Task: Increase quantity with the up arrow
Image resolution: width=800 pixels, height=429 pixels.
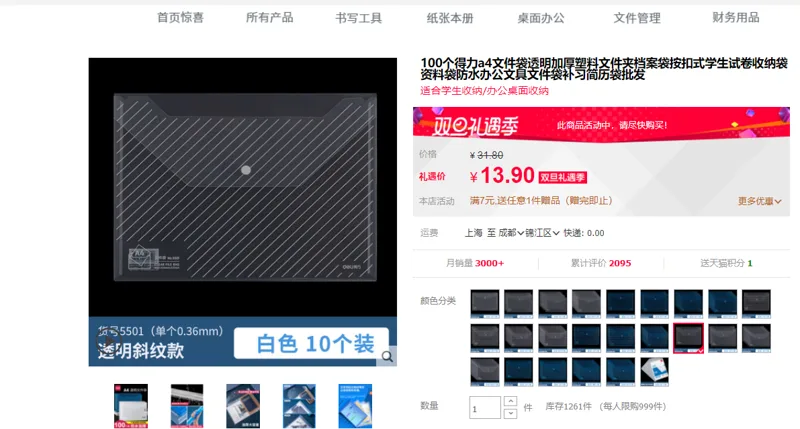Action: (510, 401)
